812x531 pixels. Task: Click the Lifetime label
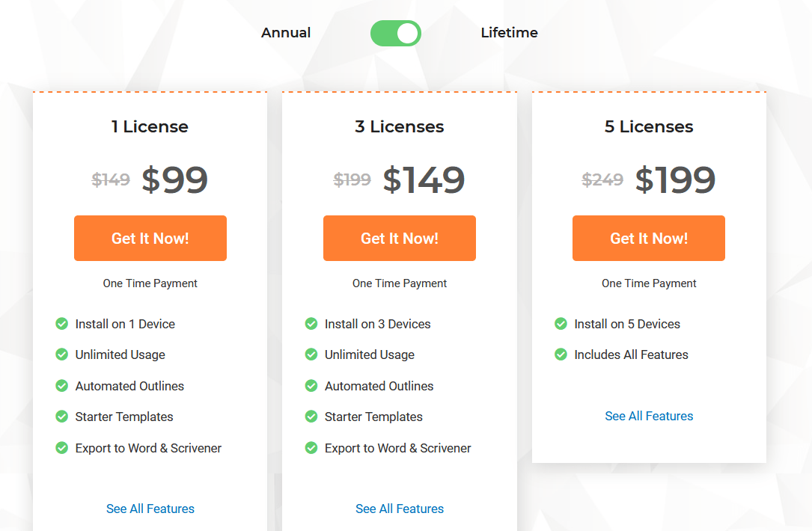pos(509,33)
